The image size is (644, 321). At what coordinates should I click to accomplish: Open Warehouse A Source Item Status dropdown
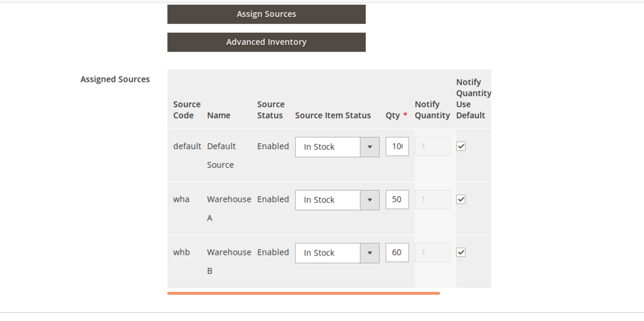[337, 200]
